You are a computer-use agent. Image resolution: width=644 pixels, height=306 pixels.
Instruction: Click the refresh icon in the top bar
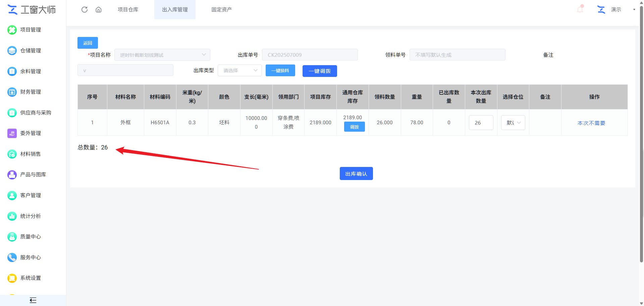[x=85, y=9]
